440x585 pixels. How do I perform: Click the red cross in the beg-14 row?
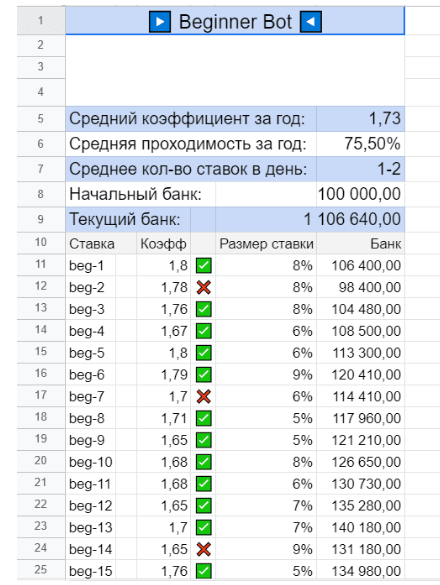tap(204, 549)
